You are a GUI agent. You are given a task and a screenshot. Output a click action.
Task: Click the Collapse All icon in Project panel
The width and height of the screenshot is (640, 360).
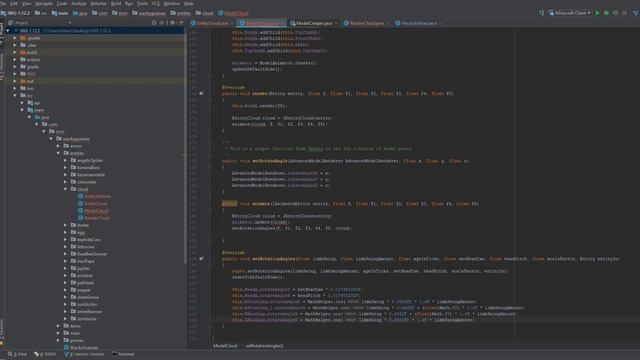point(162,23)
